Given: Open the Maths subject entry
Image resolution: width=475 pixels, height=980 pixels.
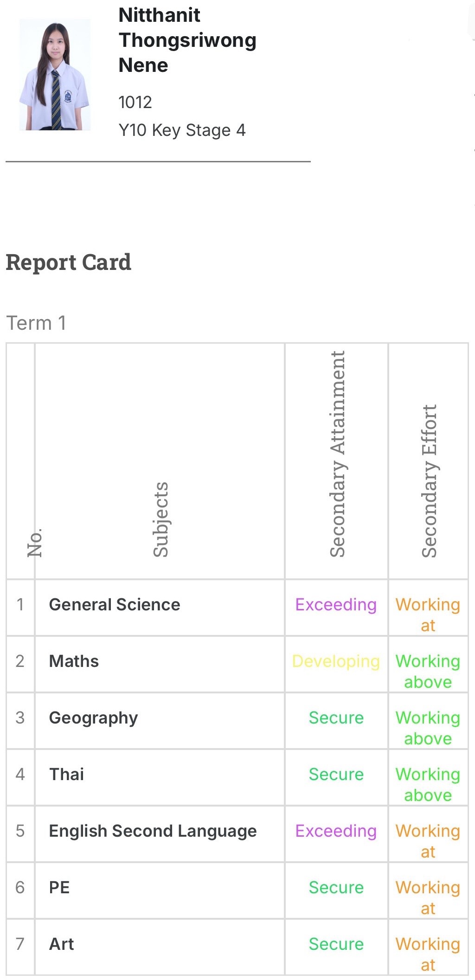Looking at the screenshot, I should [x=74, y=661].
